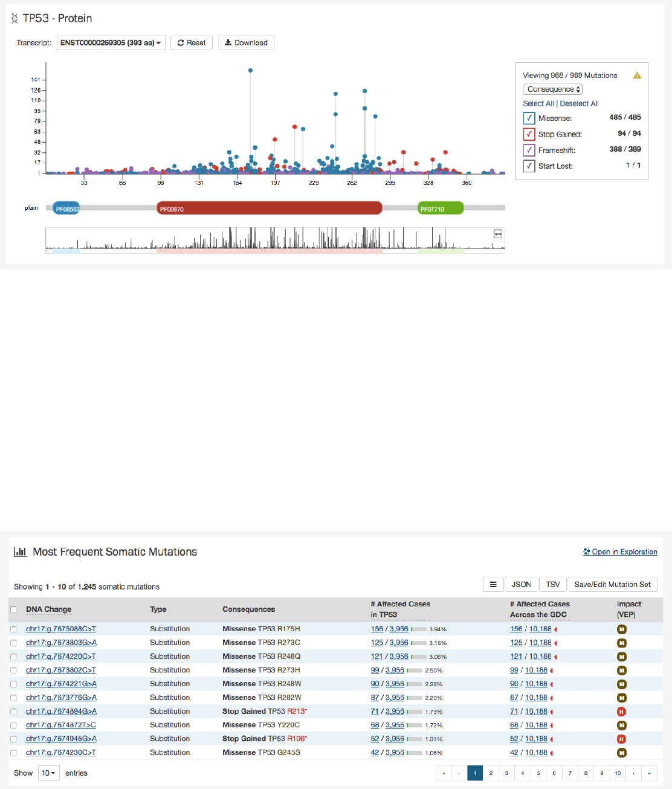The width and height of the screenshot is (672, 789).
Task: Click 10,188 GDC total in R248W row
Action: click(536, 684)
